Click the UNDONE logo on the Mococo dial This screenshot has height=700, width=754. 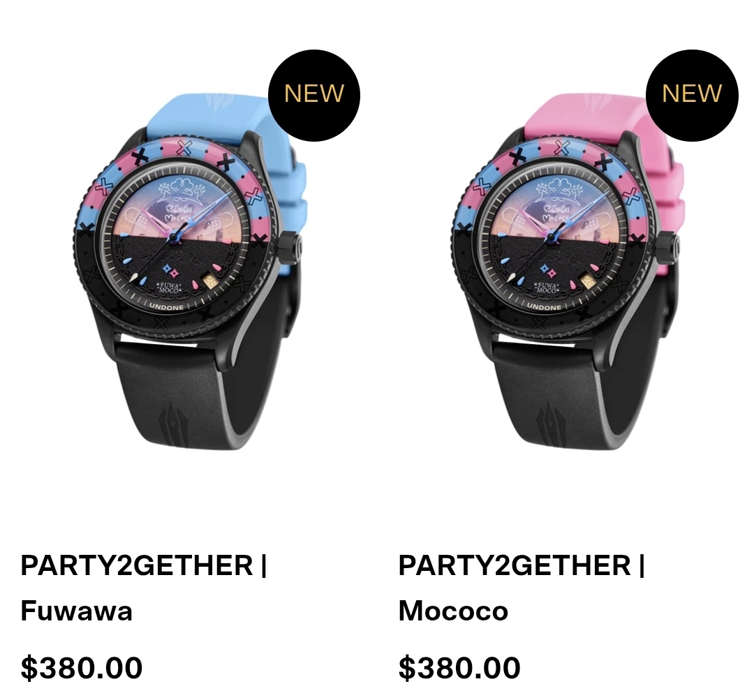[544, 306]
